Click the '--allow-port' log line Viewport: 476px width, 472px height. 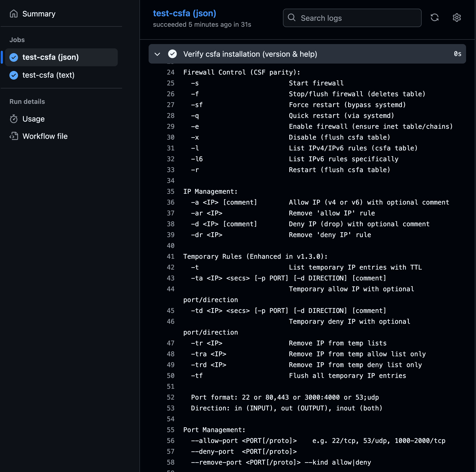[318, 441]
